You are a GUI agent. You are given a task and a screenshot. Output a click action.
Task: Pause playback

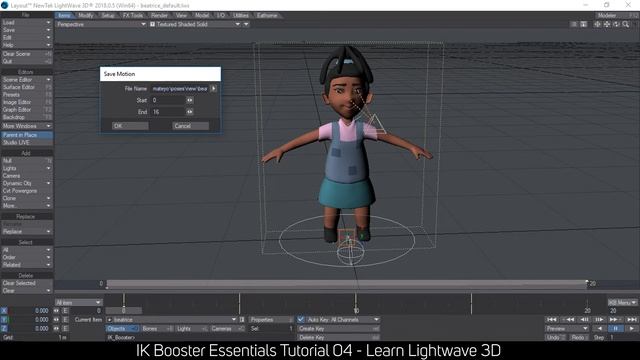(x=616, y=329)
